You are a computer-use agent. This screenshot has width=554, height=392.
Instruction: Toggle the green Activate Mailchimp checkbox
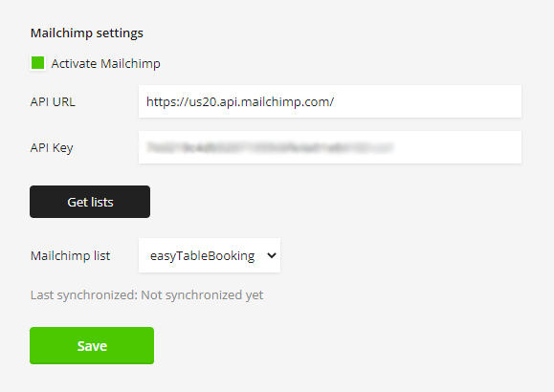(x=38, y=63)
